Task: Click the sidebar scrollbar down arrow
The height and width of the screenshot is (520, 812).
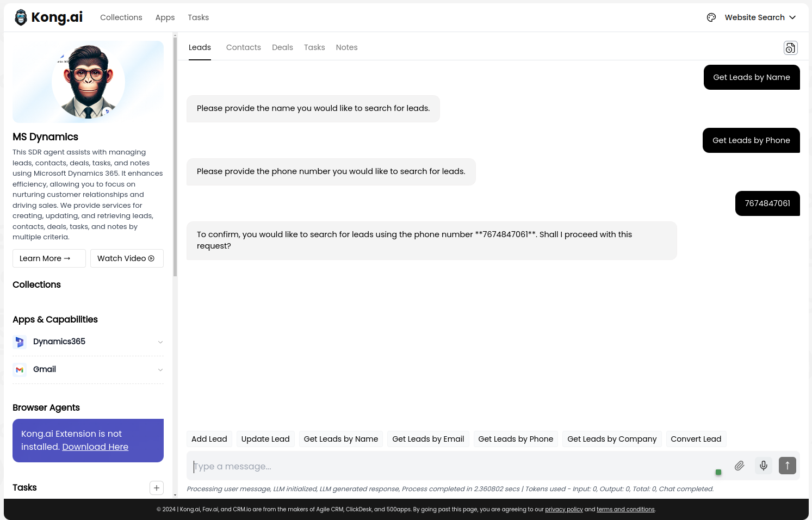Action: click(x=175, y=495)
